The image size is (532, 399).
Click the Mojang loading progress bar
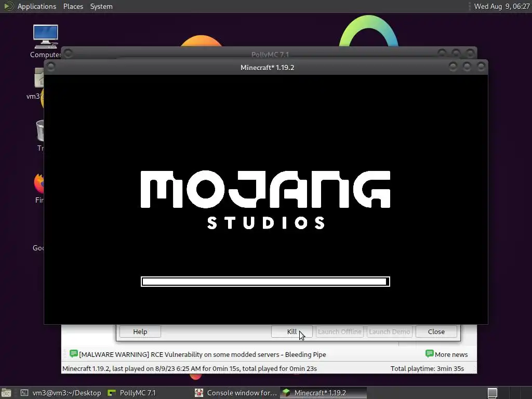265,282
